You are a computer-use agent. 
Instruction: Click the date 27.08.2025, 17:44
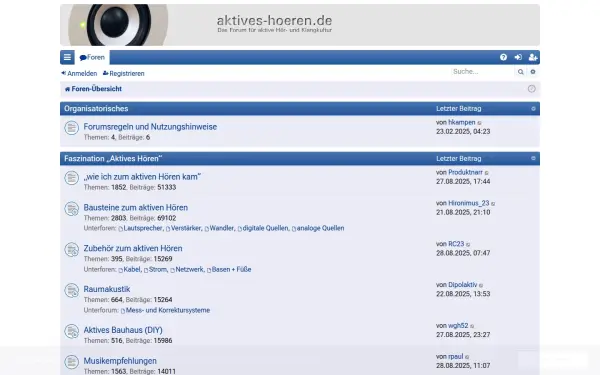[x=463, y=181]
